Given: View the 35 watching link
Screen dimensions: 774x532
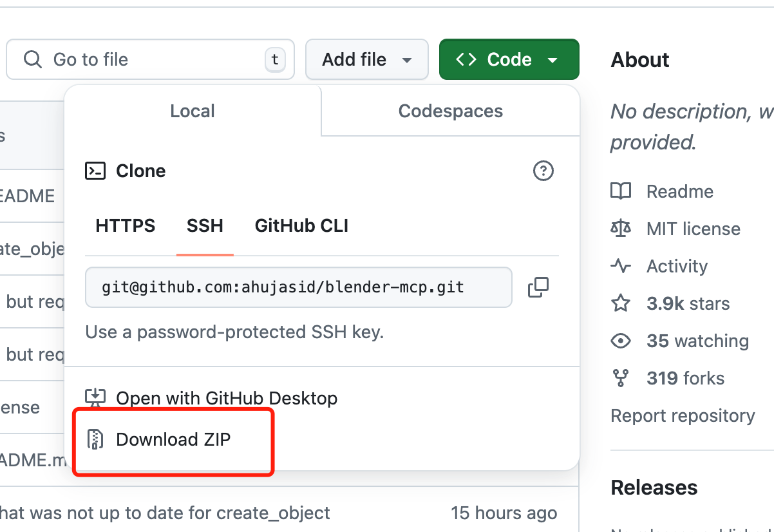Looking at the screenshot, I should (x=698, y=341).
